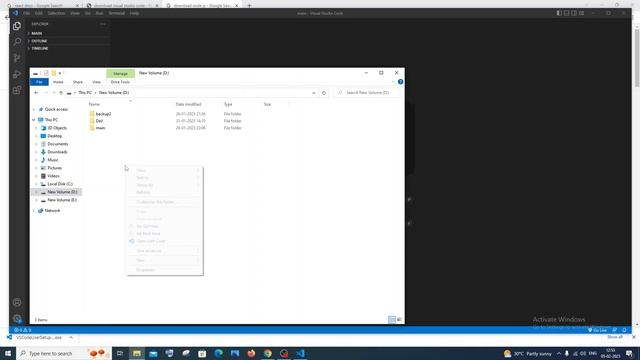Switch to large icons view in File Explorer
The width and height of the screenshot is (640, 360).
click(x=399, y=320)
